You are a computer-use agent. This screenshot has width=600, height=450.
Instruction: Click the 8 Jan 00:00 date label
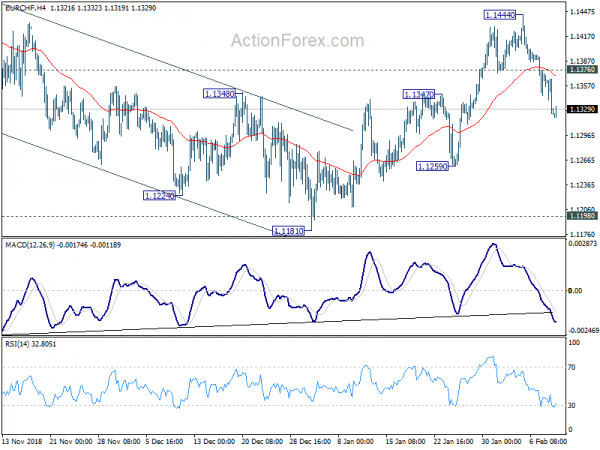355,441
